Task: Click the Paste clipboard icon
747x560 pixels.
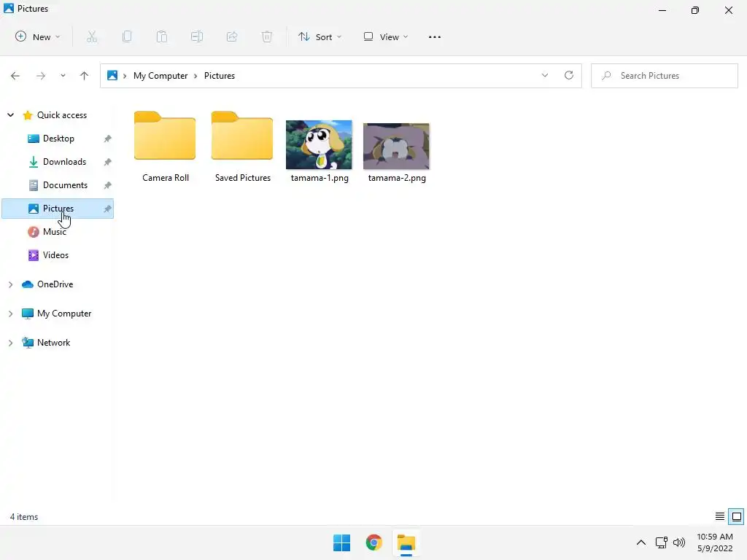Action: click(x=162, y=36)
